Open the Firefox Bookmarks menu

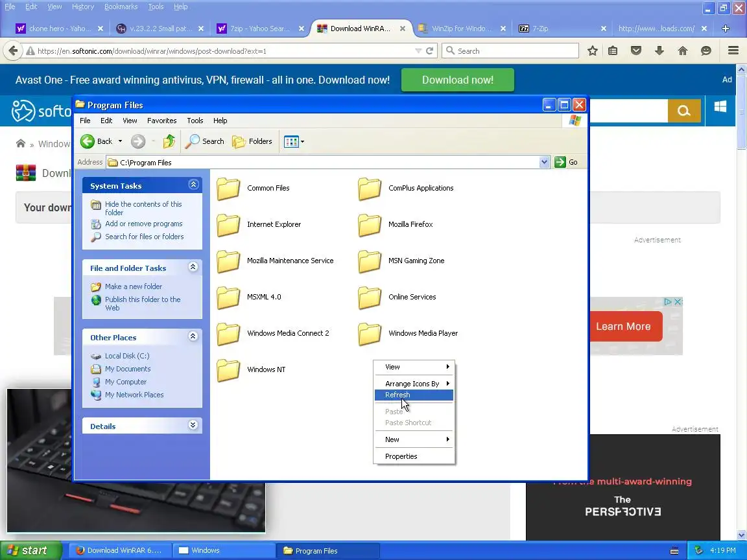coord(121,6)
